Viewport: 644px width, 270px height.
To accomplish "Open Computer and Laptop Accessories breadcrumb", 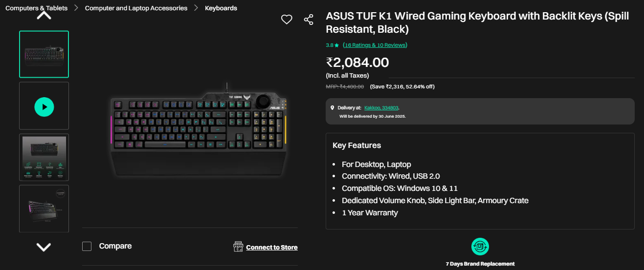I will 136,8.
